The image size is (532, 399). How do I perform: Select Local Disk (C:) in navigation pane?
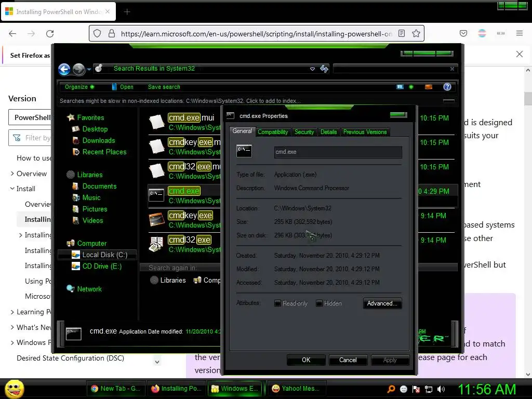[98, 255]
